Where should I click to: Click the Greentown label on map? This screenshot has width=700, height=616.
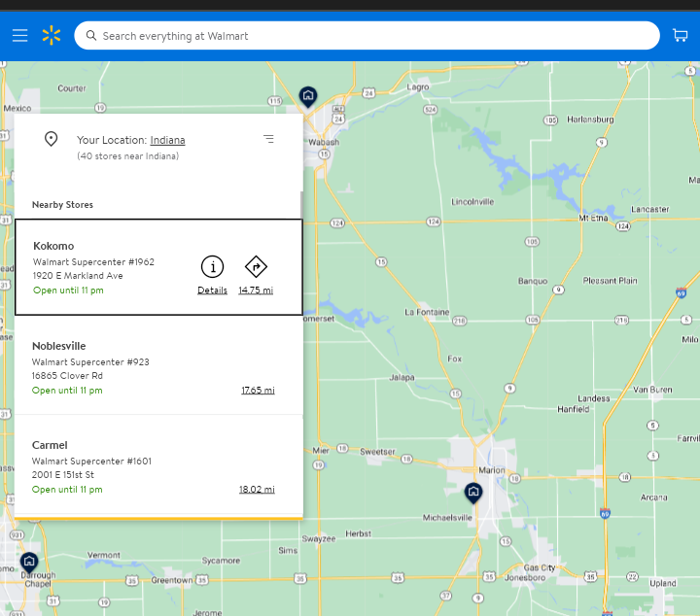(172, 580)
